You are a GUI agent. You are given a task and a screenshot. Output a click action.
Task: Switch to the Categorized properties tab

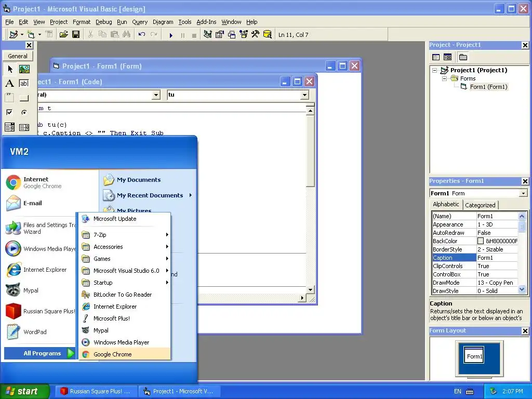pos(480,205)
